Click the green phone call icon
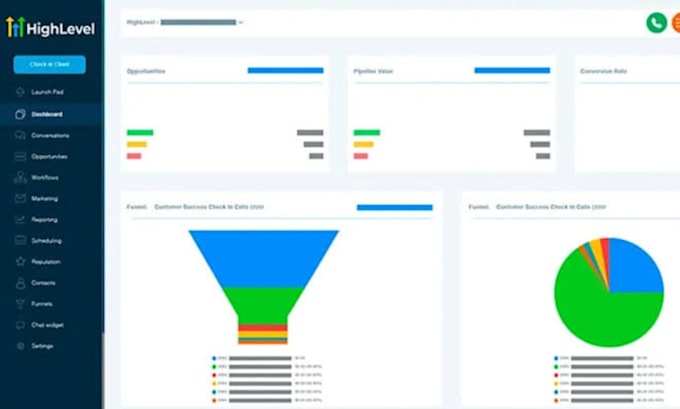The height and width of the screenshot is (409, 680). point(657,23)
